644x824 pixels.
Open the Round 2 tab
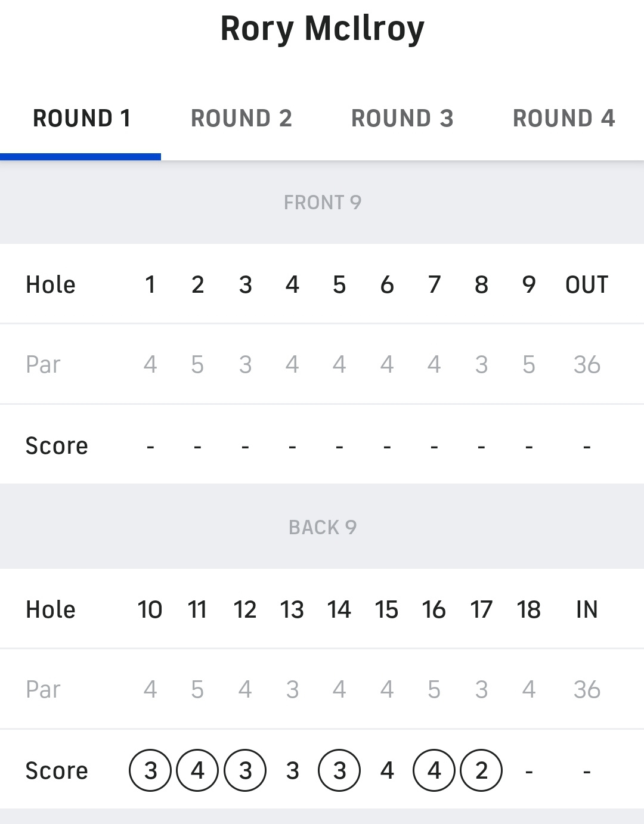coord(241,119)
